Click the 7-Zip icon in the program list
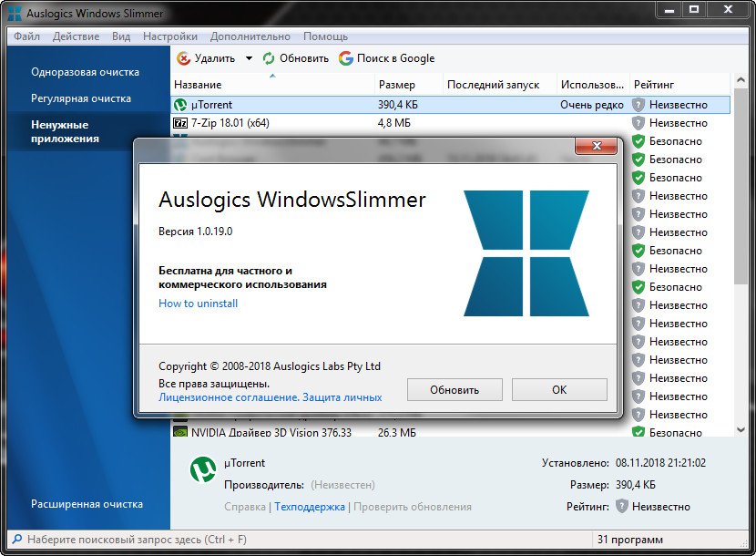The height and width of the screenshot is (556, 756). pyautogui.click(x=180, y=123)
